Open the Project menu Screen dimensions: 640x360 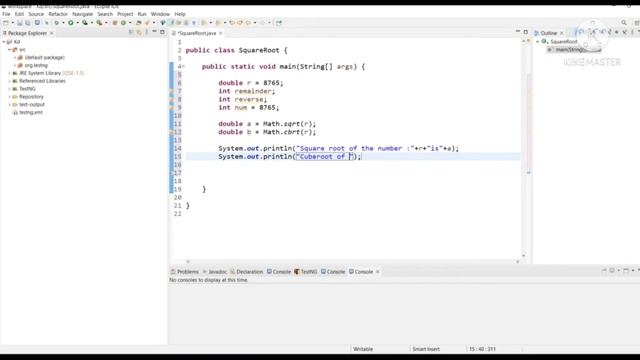tap(125, 14)
